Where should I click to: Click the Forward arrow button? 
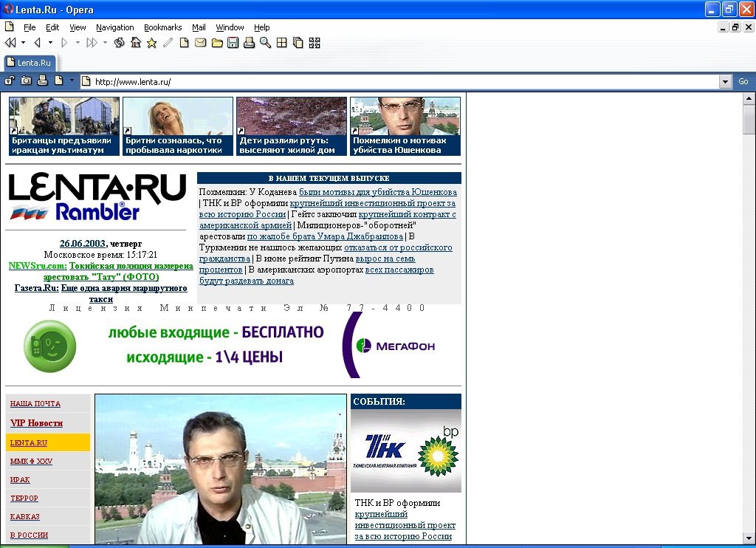(x=64, y=43)
